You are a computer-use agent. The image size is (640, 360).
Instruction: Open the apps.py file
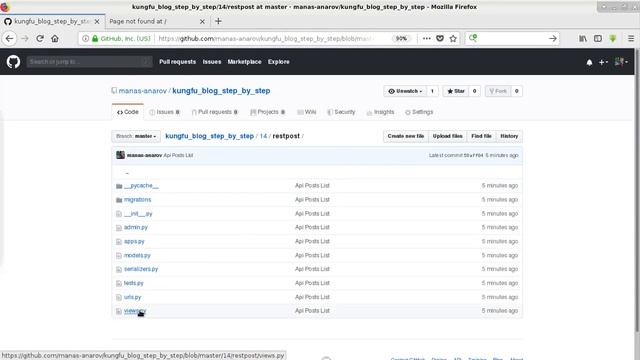coord(134,241)
